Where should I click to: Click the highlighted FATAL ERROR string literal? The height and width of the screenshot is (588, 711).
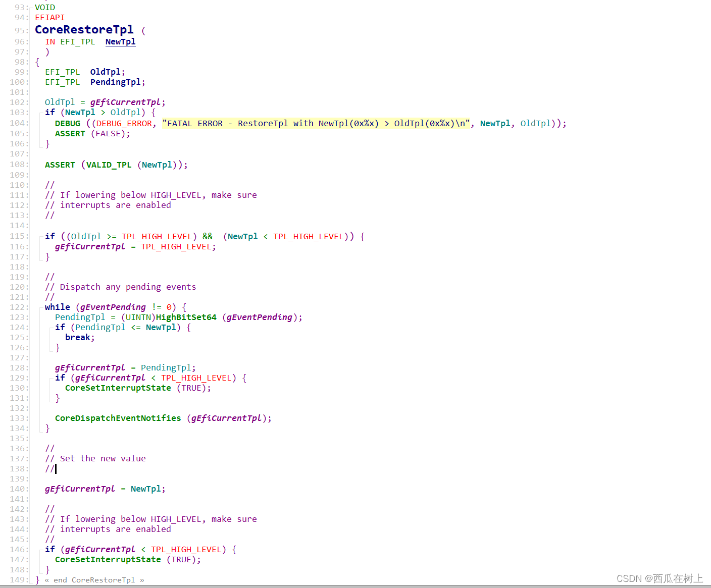point(315,123)
